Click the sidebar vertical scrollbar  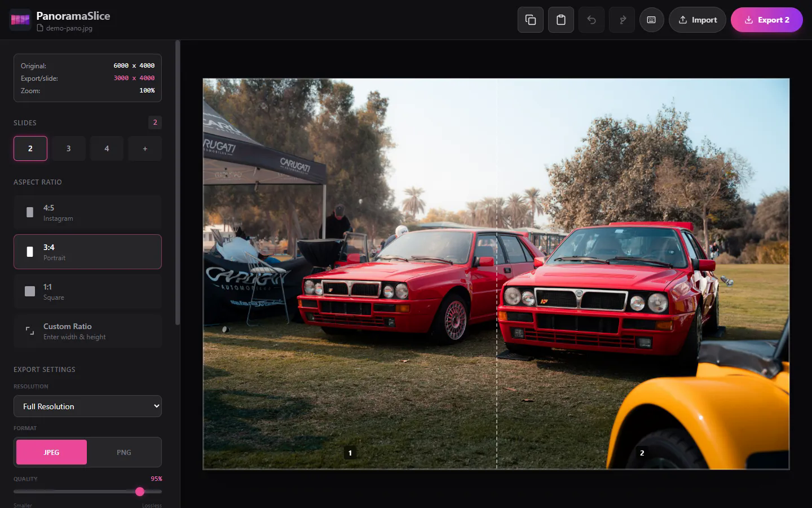click(x=178, y=182)
